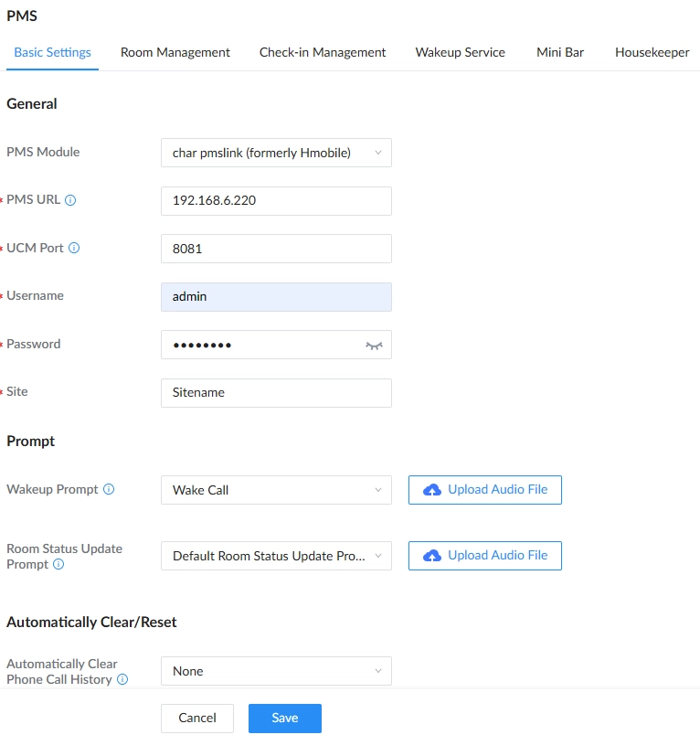Click the Password label

click(33, 344)
